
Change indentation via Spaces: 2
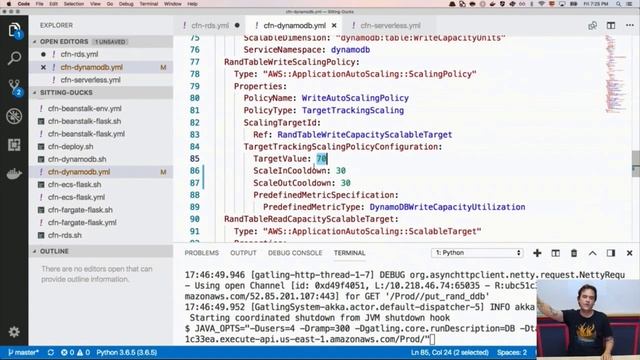[511, 352]
